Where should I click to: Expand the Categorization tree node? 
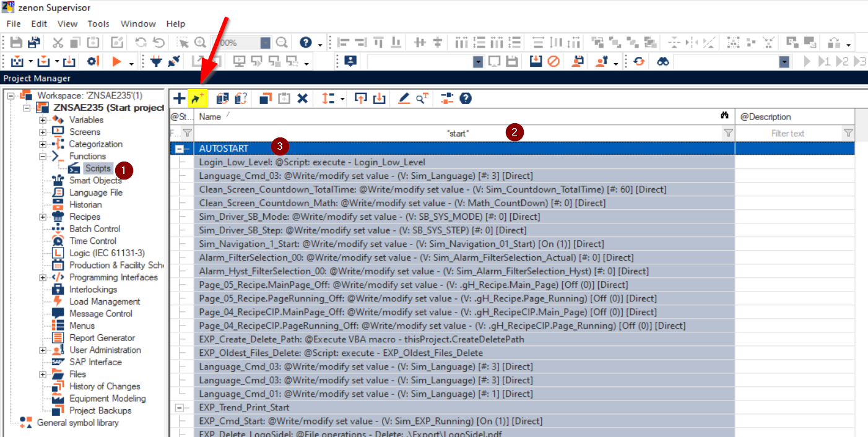pos(43,144)
